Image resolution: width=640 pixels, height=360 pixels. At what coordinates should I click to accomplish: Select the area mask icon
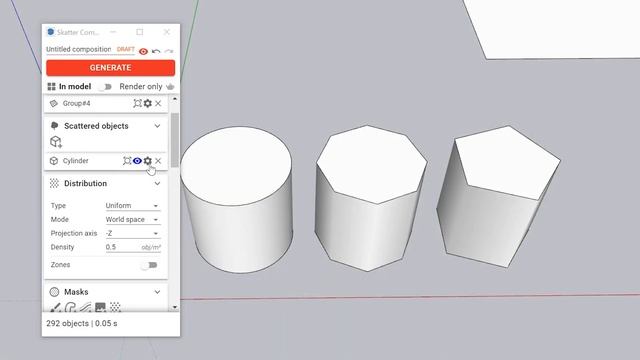70,307
